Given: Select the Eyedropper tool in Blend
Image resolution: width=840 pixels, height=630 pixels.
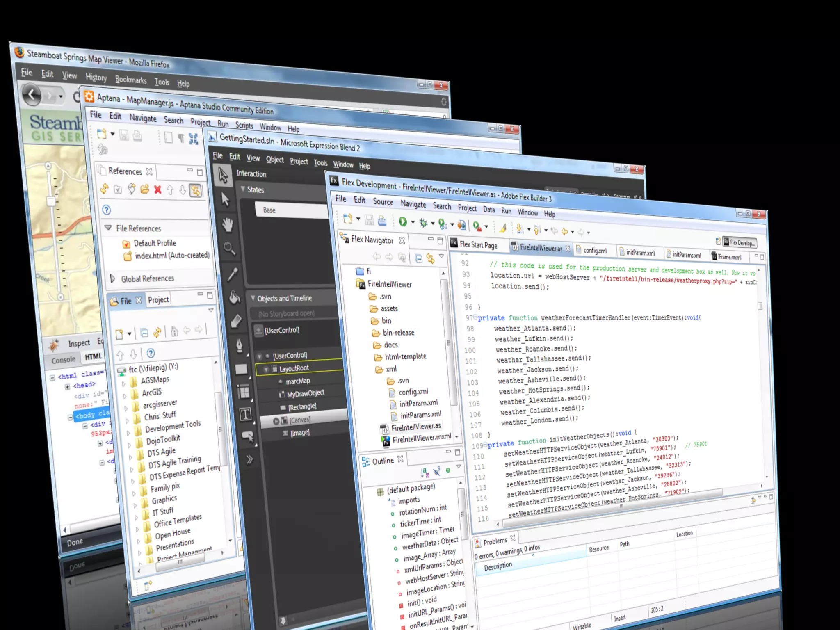Looking at the screenshot, I should tap(232, 274).
